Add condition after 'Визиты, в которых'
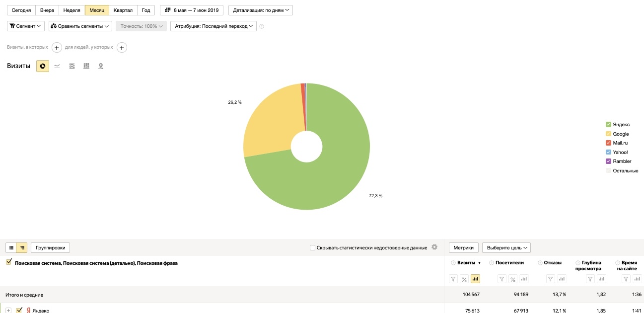The height and width of the screenshot is (313, 644). [x=57, y=47]
